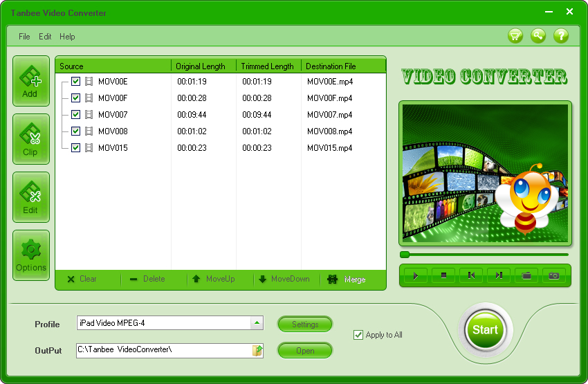Screen dimensions: 588x384
Task: Start the conversion
Action: pos(485,330)
